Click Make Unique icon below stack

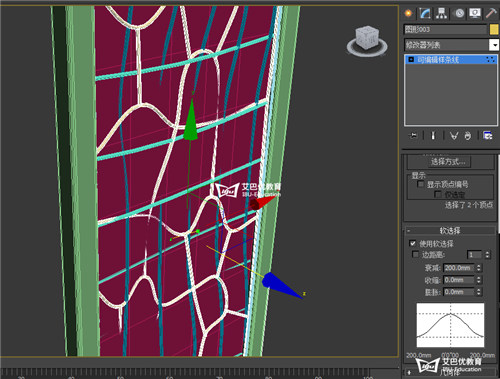454,136
